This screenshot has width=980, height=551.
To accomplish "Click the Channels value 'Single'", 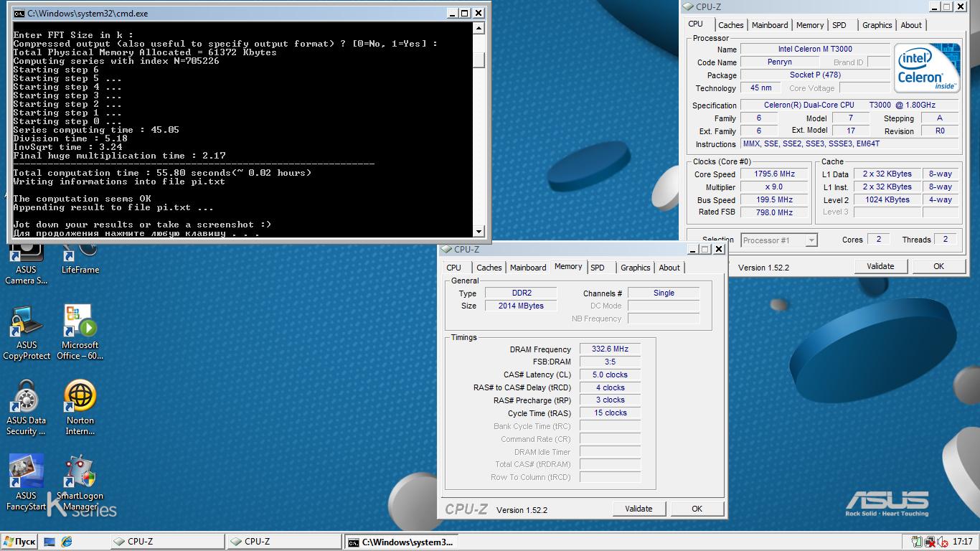I will [664, 293].
